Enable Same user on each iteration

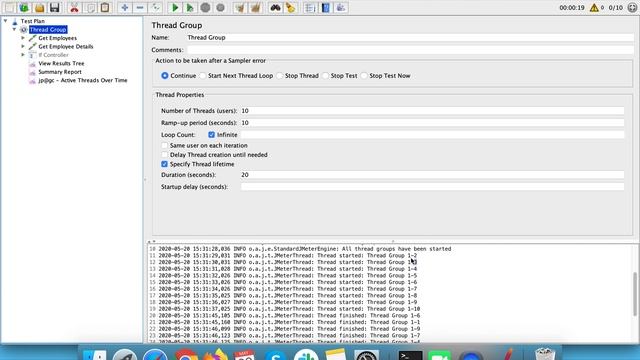click(x=164, y=145)
